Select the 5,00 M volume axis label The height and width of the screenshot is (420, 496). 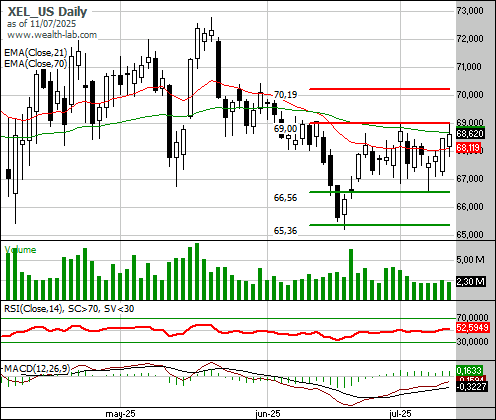coord(470,259)
